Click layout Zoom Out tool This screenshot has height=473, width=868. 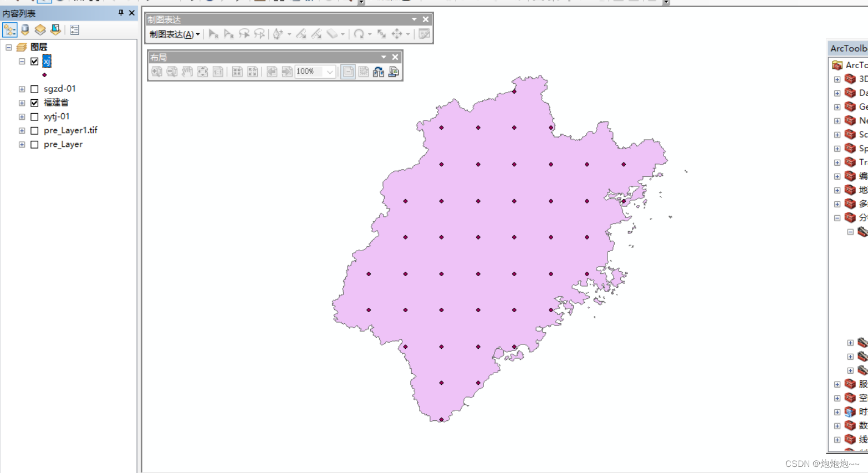click(172, 72)
